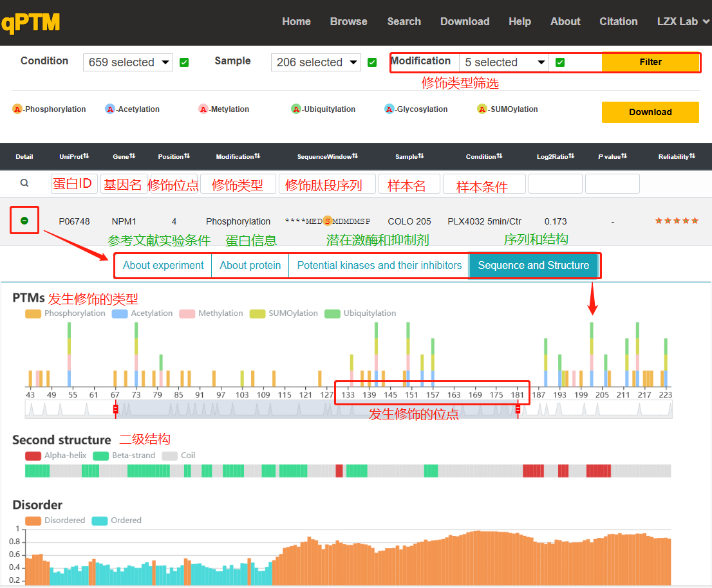Toggle the Modification select-all checkbox
Image resolution: width=712 pixels, height=588 pixels.
coord(560,62)
